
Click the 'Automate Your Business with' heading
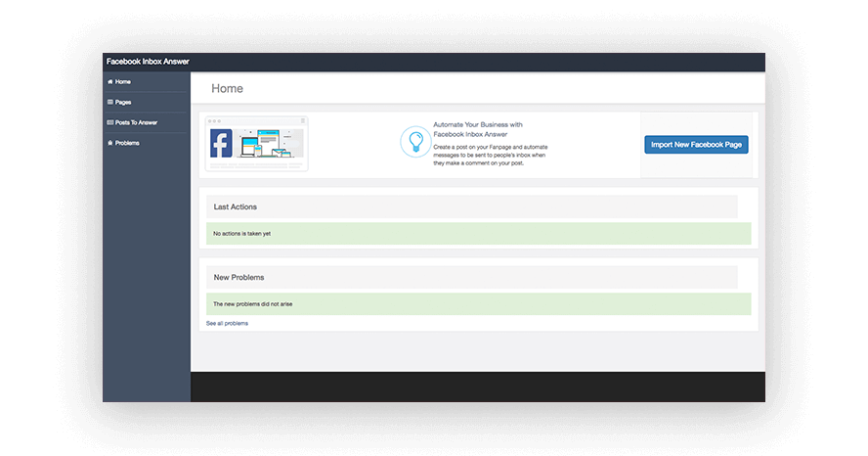point(477,125)
